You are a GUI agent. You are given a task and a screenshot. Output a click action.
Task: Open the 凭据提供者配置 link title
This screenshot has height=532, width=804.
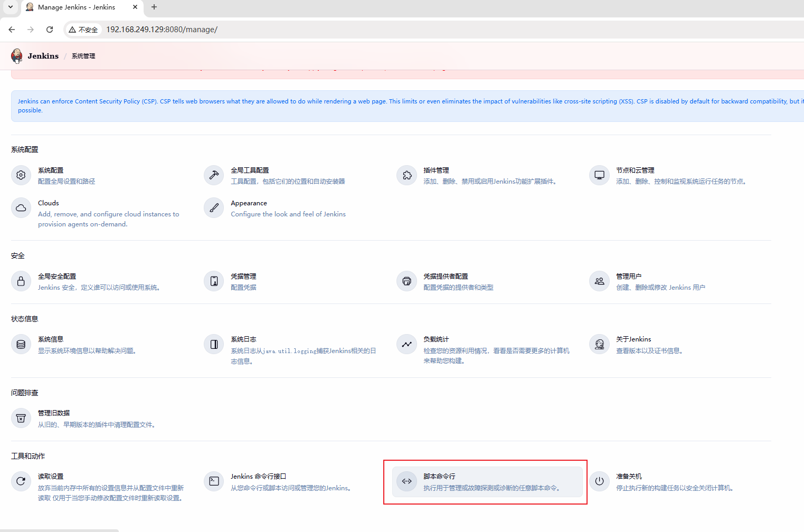pyautogui.click(x=446, y=277)
